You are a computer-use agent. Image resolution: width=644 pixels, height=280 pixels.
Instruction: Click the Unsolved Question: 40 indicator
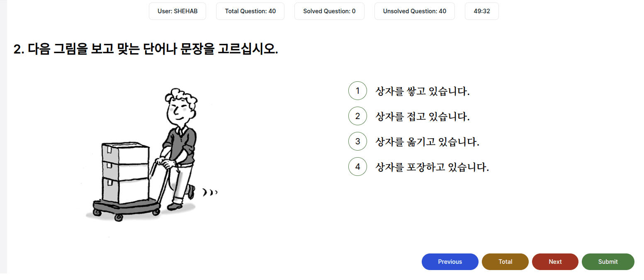pyautogui.click(x=414, y=11)
